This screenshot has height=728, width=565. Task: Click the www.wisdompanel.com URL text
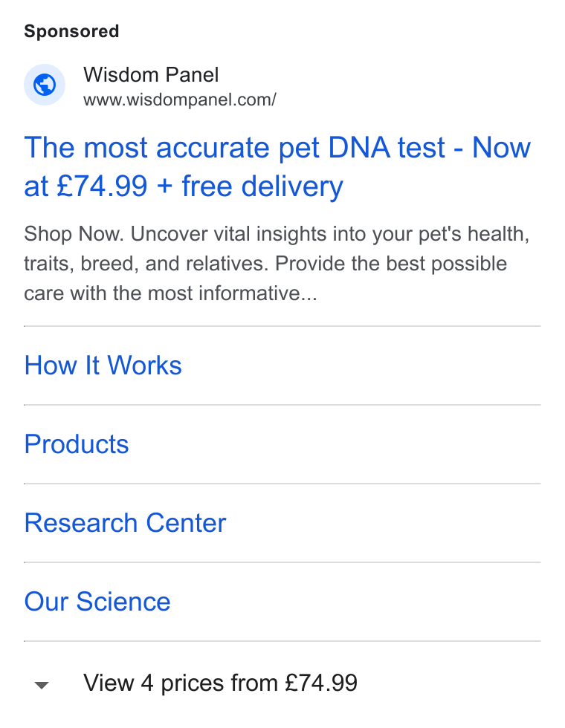180,100
